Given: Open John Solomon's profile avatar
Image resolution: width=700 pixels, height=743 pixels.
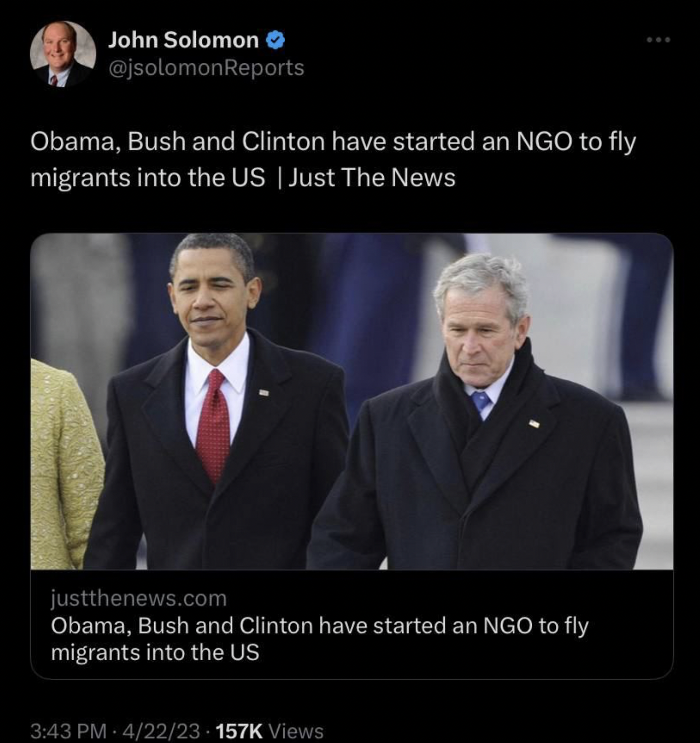Looking at the screenshot, I should [x=63, y=54].
